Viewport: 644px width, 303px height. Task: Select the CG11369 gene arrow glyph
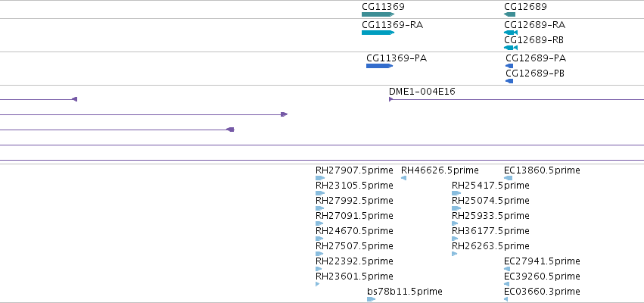click(378, 14)
